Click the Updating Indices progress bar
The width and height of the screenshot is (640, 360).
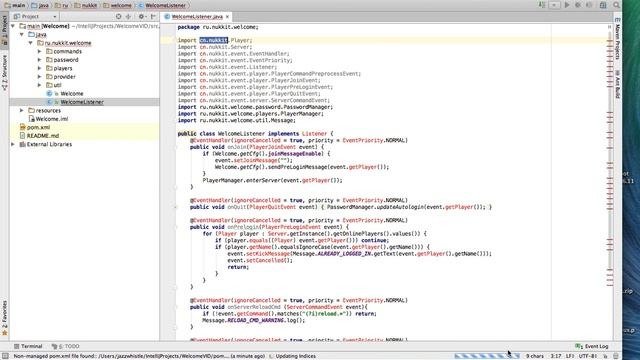tap(487, 356)
